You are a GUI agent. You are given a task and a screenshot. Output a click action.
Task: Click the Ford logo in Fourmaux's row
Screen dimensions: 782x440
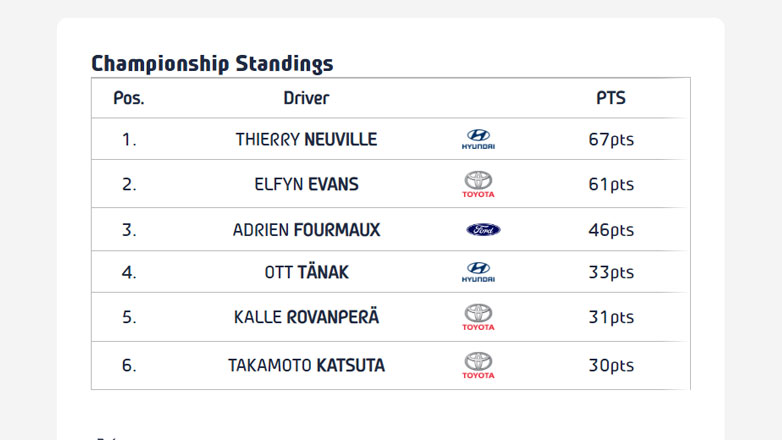coord(483,230)
